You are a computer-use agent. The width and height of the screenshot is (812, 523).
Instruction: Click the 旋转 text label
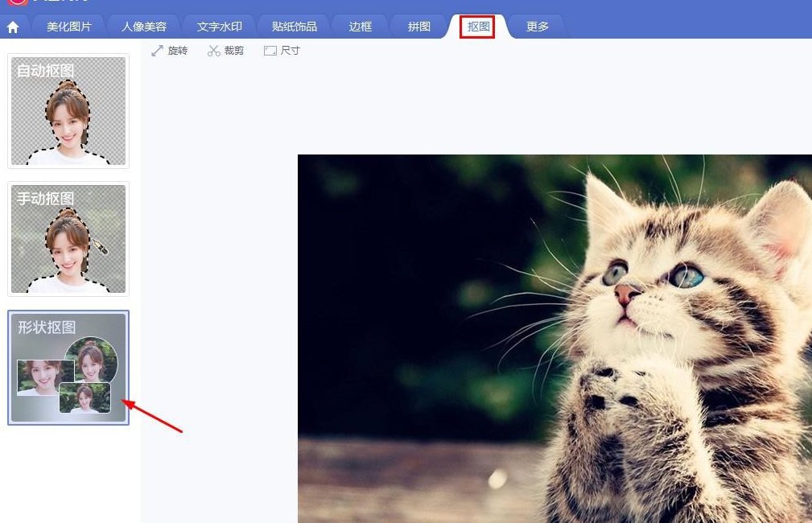click(179, 50)
